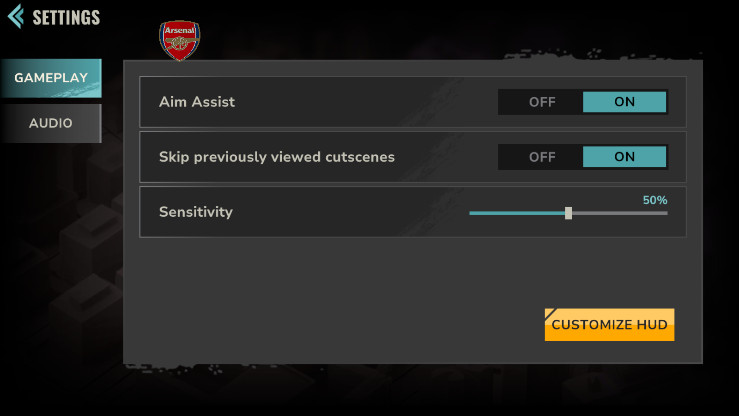Viewport: 739px width, 416px height.
Task: Click the Sensitivity slider handle
Action: 568,213
